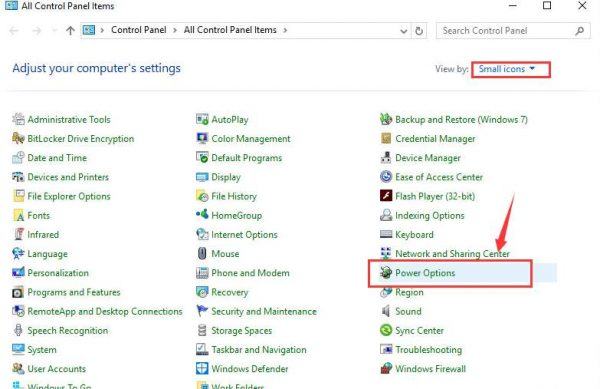Screen dimensions: 600x389
Task: Open the Recovery link
Action: coord(230,293)
